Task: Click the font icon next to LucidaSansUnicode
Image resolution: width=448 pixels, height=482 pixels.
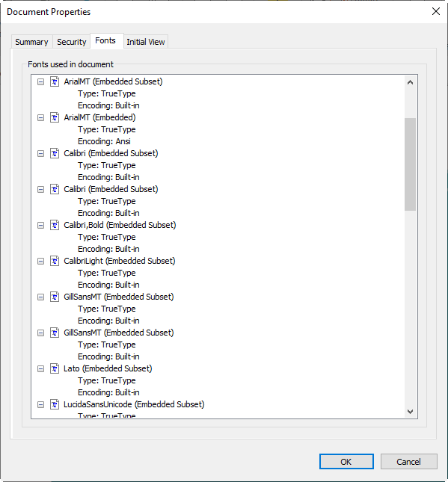Action: coord(55,405)
